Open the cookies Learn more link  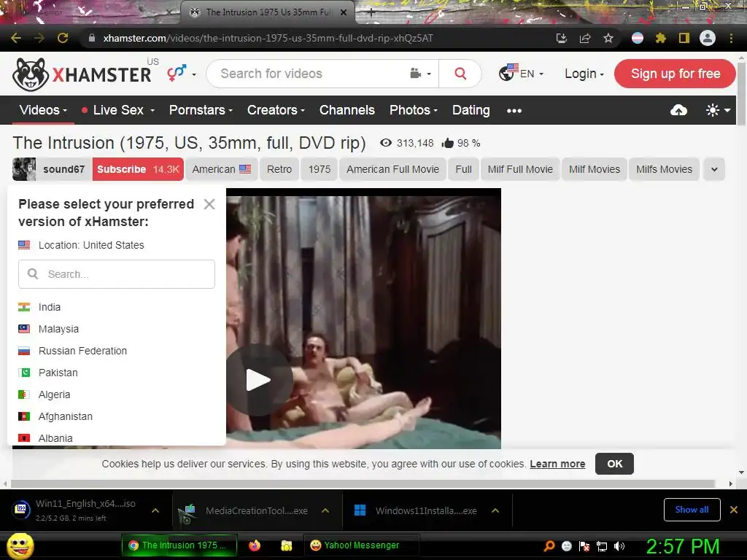557,464
